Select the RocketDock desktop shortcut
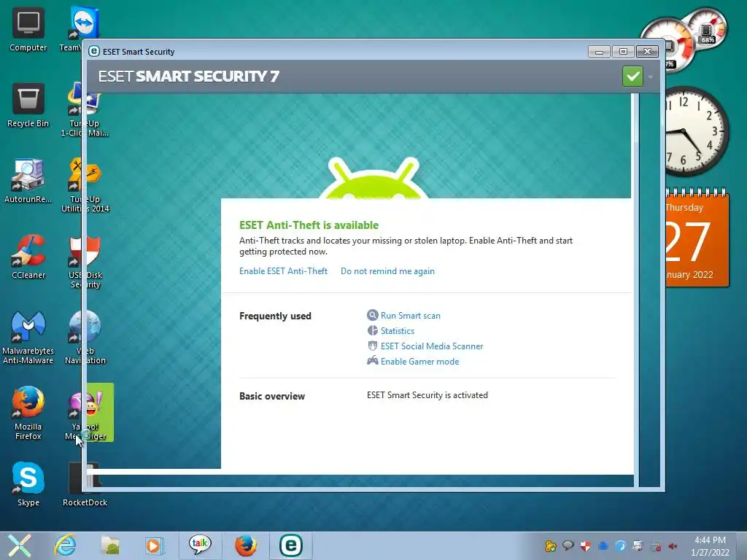 [85, 484]
